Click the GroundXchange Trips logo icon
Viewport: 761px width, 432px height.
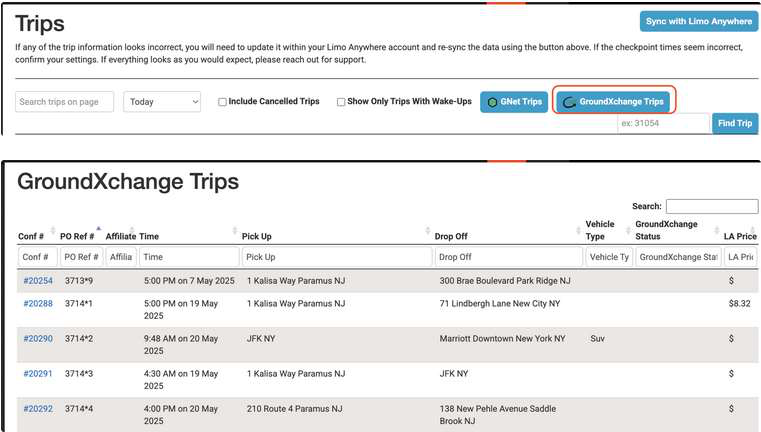(569, 102)
